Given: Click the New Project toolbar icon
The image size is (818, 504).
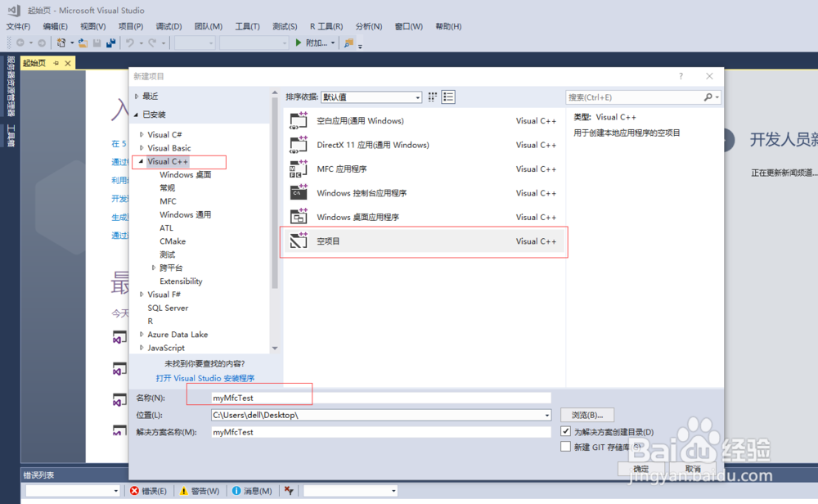Looking at the screenshot, I should tap(61, 43).
